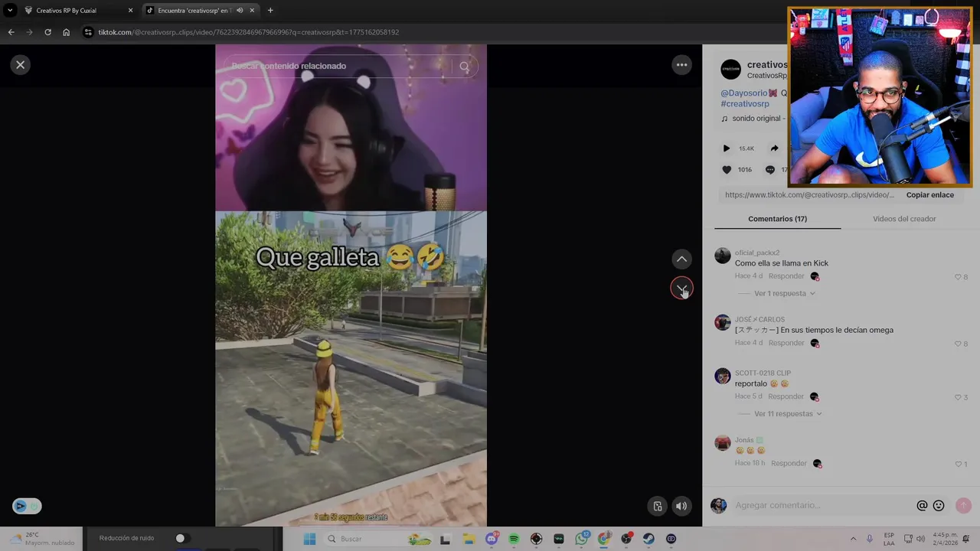Open Windows Start menu
The width and height of the screenshot is (980, 551).
pos(309,539)
